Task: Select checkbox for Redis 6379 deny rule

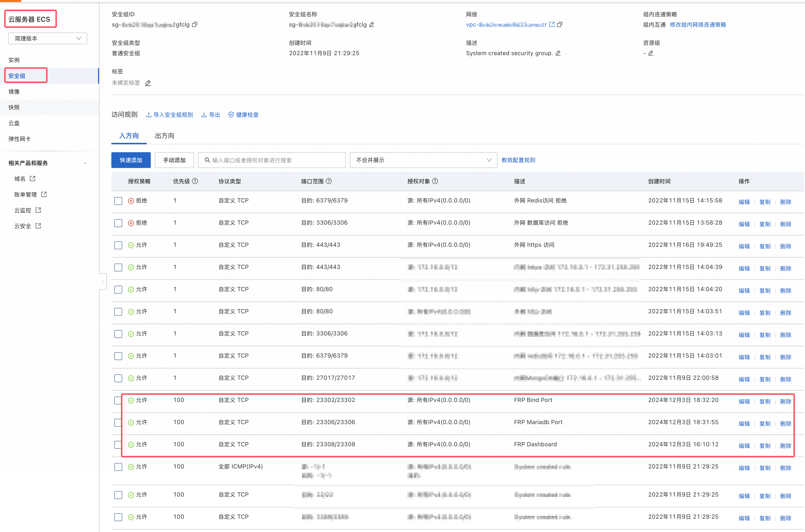Action: pos(118,201)
